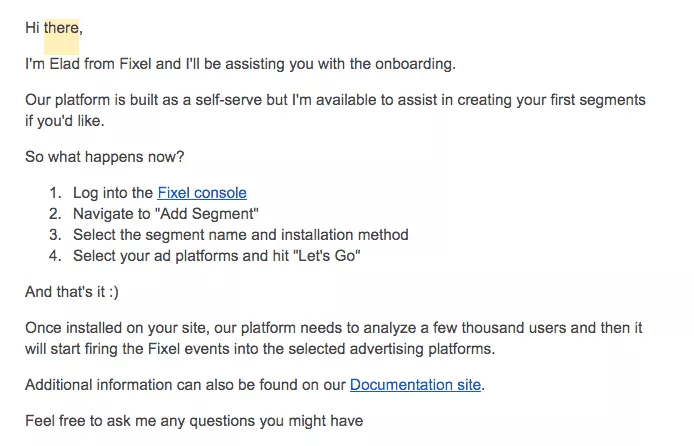Click the "And that's it :)" line
The width and height of the screenshot is (694, 446).
(72, 292)
